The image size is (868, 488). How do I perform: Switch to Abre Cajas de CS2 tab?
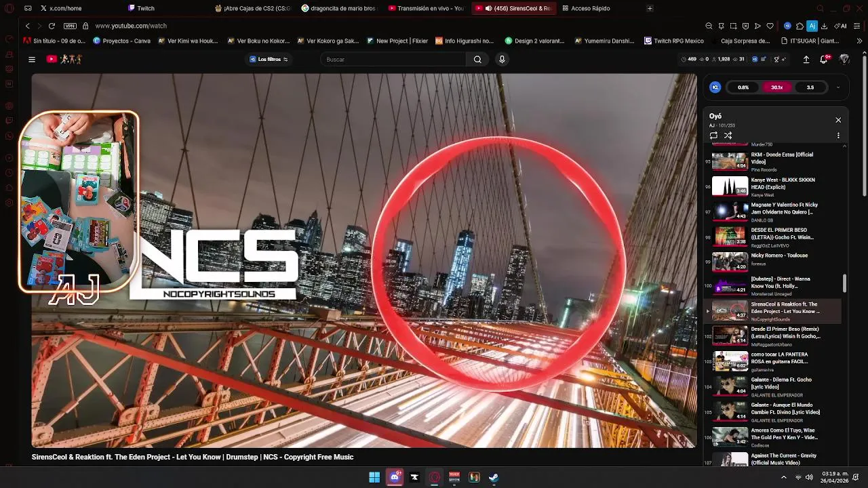pos(252,8)
